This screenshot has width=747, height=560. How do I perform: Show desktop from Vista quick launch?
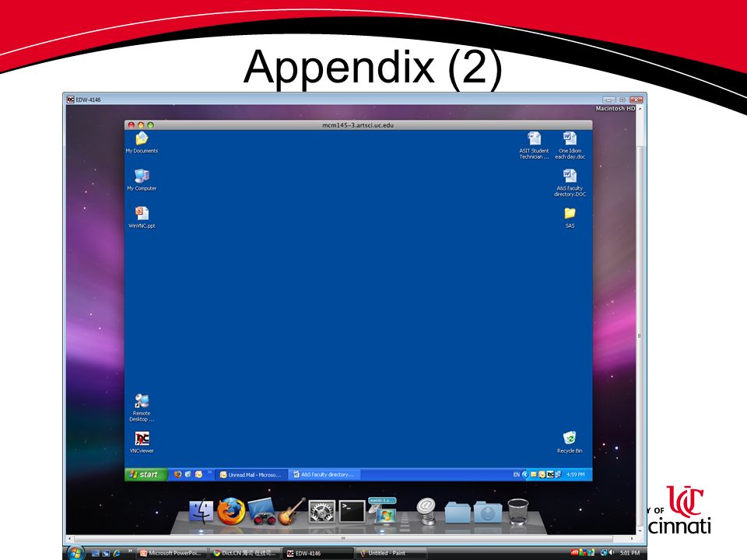[x=96, y=553]
